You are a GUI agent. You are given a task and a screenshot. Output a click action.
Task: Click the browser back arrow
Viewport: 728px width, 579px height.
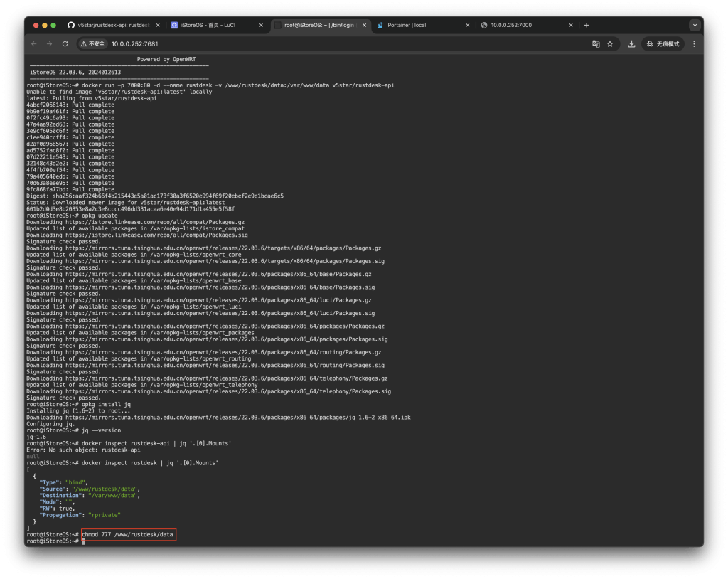33,44
